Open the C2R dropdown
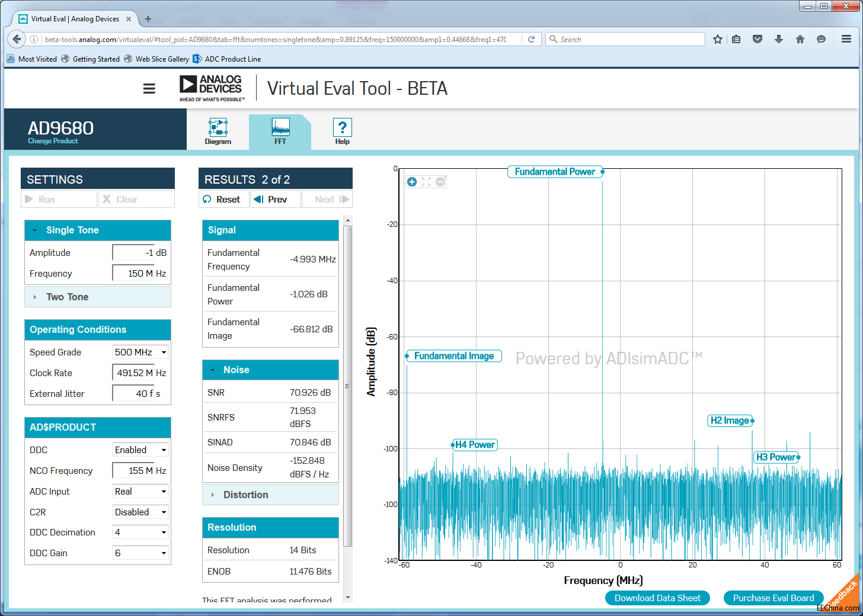This screenshot has height=616, width=863. coord(140,512)
